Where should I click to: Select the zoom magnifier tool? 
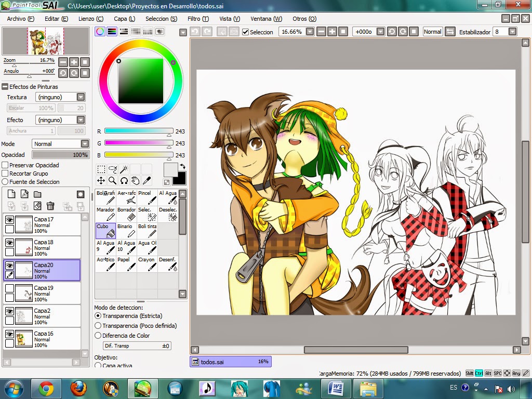[113, 180]
